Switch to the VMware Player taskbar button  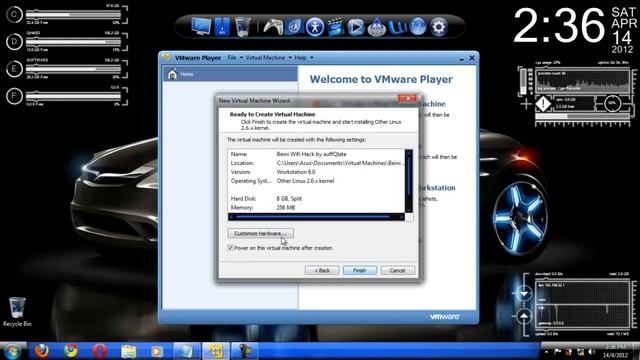pyautogui.click(x=215, y=351)
